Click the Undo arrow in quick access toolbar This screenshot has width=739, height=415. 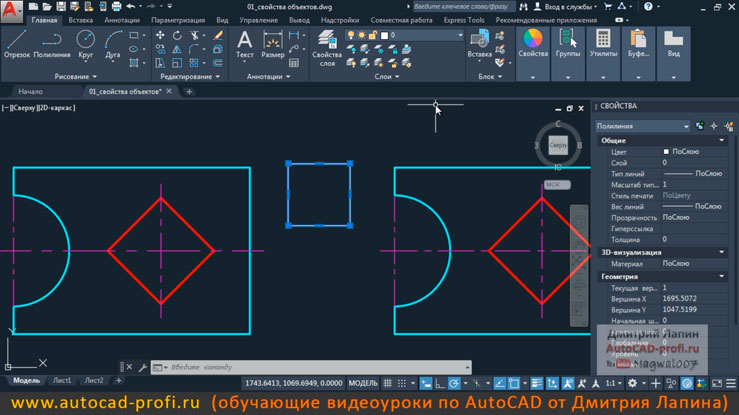(x=131, y=7)
